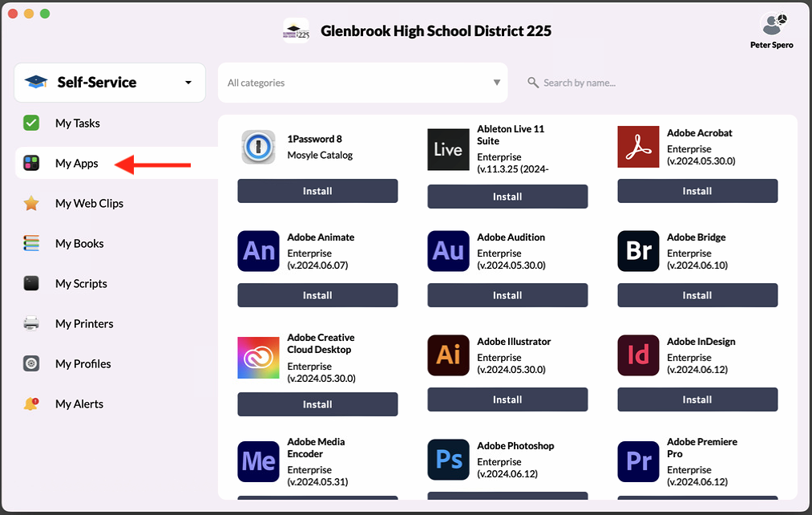
Task: Click the Ableton Live 11 Suite icon
Action: click(x=448, y=150)
